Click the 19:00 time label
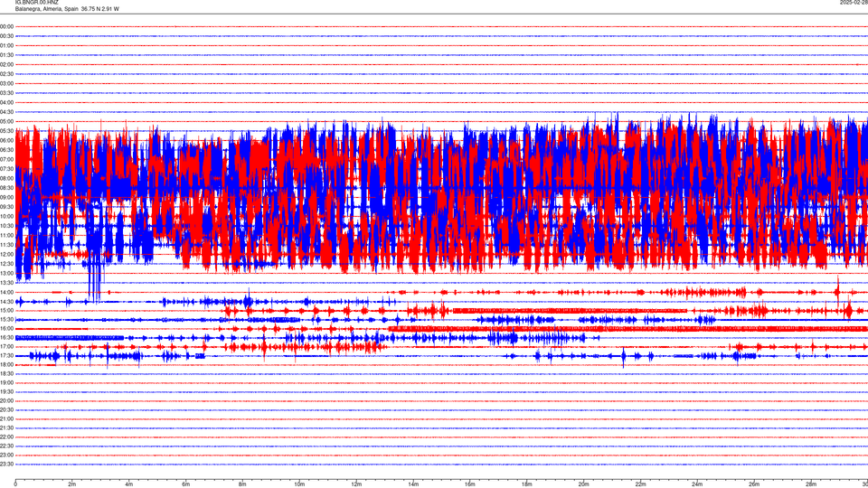The width and height of the screenshot is (868, 488). [6, 383]
